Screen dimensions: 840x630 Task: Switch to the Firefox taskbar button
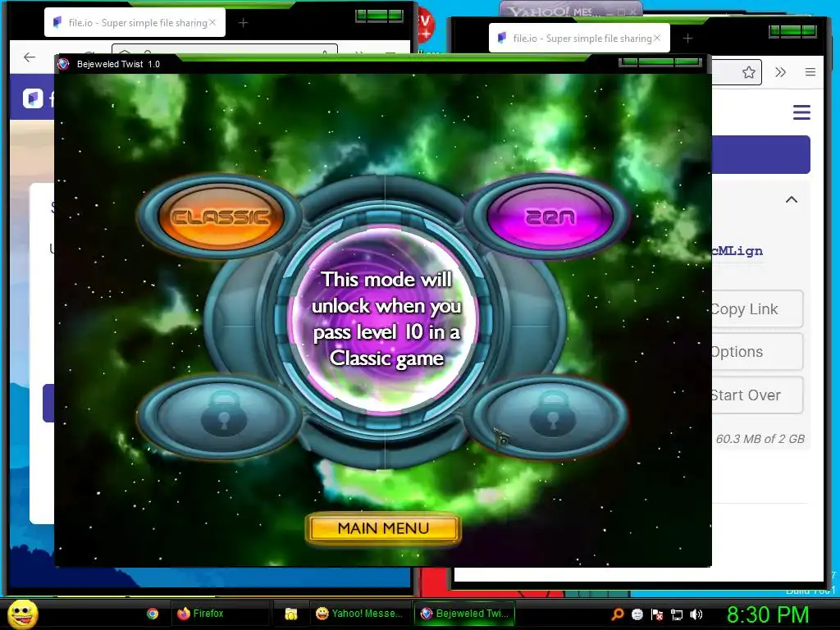click(x=220, y=614)
